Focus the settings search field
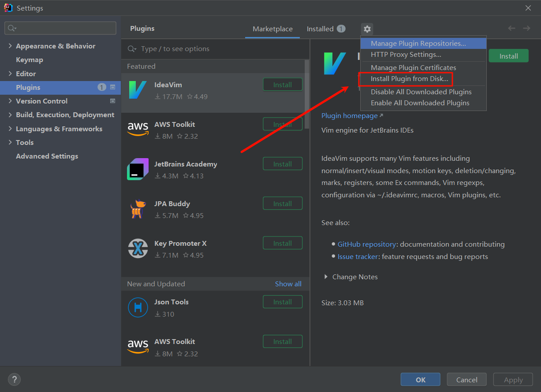The image size is (541, 392). pos(60,28)
